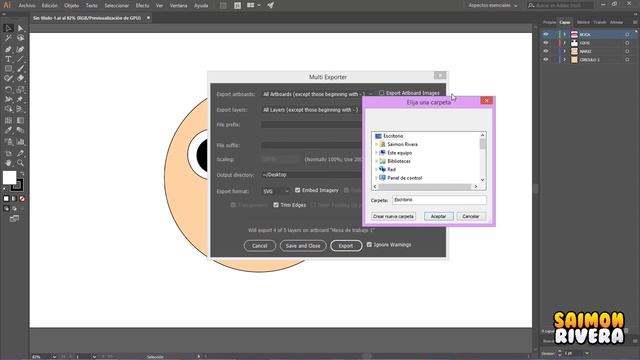Open the Efecto menu
640x360 pixels.
click(142, 6)
